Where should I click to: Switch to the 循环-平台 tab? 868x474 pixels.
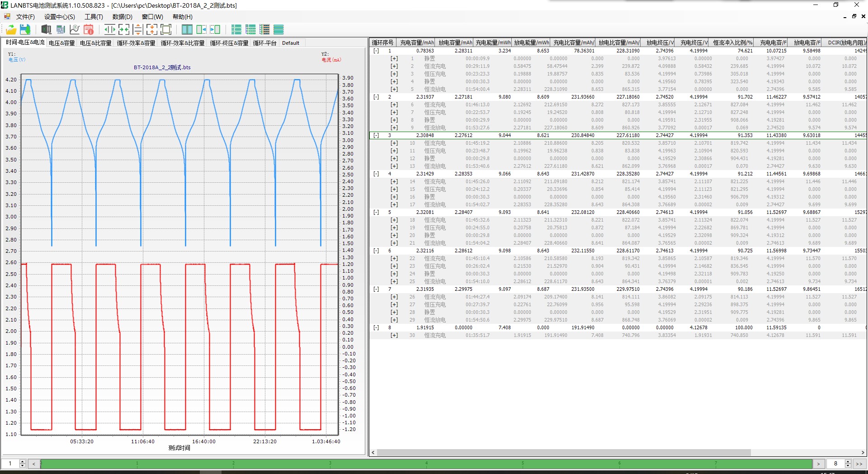point(264,43)
